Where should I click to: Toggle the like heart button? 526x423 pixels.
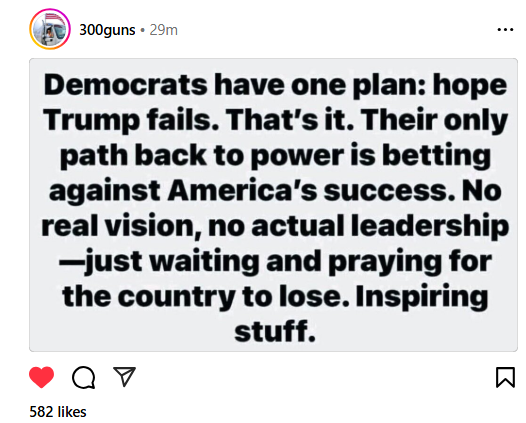pyautogui.click(x=42, y=377)
